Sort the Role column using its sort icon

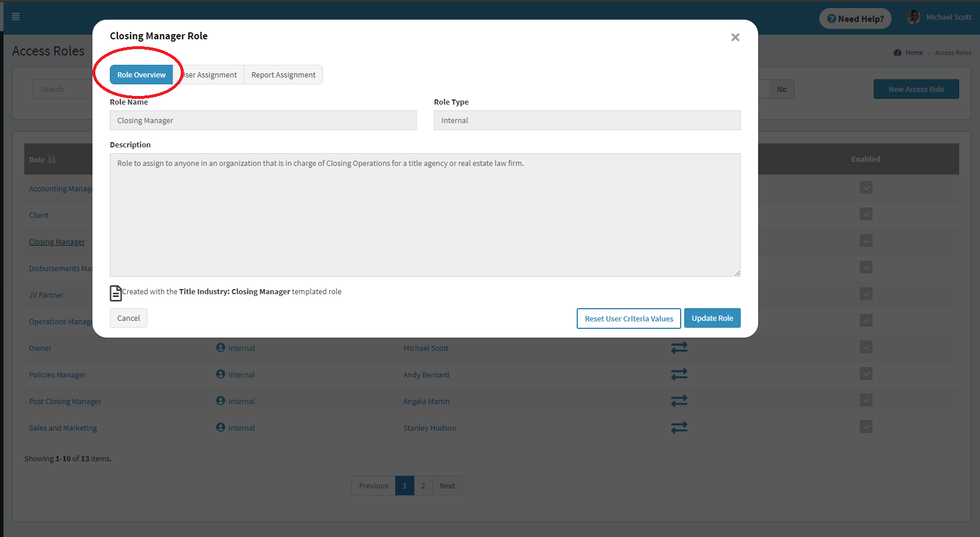point(51,159)
